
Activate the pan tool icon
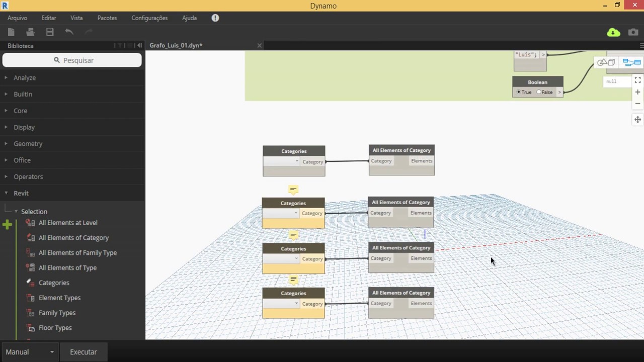click(637, 120)
